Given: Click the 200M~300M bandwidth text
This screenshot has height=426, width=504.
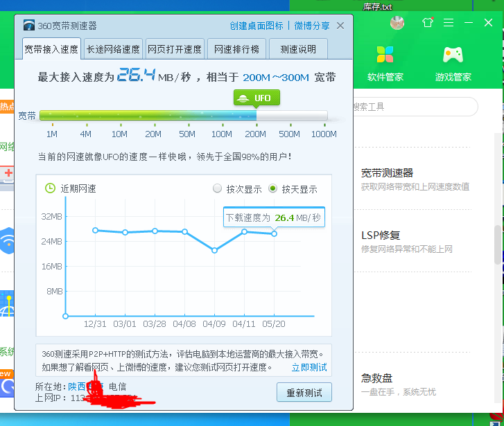Looking at the screenshot, I should tap(276, 78).
